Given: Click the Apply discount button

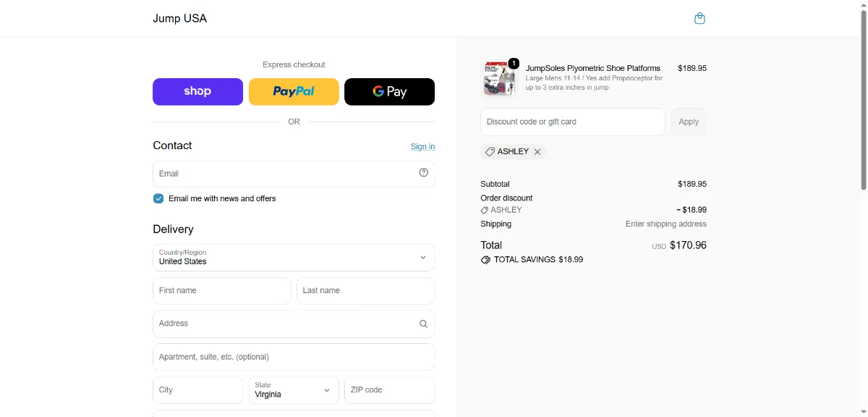Looking at the screenshot, I should pyautogui.click(x=689, y=122).
